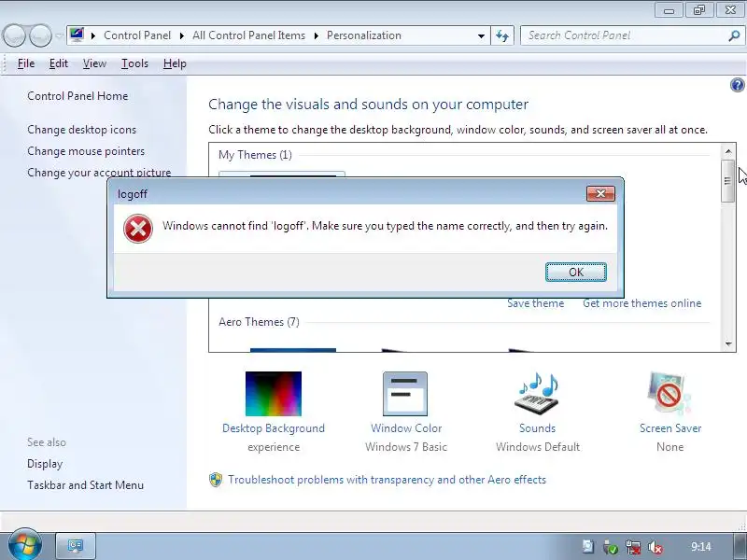Screen dimensions: 747x560
Task: Open Screen Saver settings icon
Action: pos(669,394)
